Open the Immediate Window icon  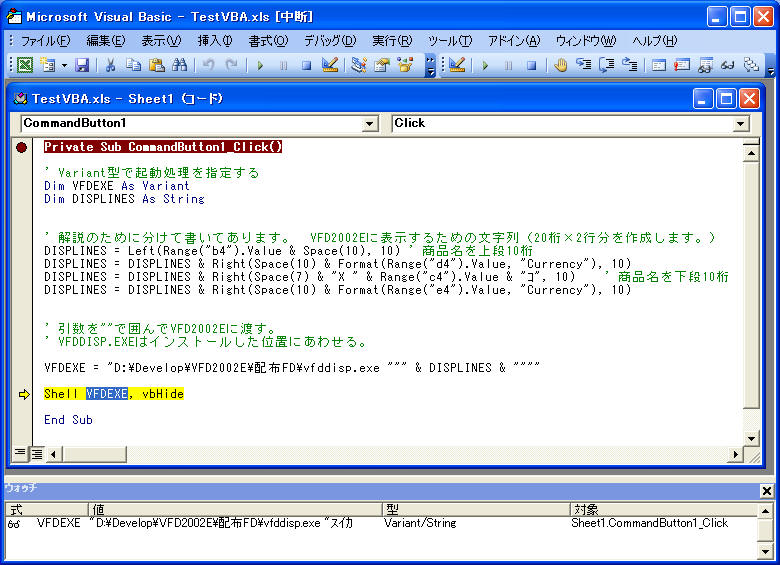[x=682, y=65]
